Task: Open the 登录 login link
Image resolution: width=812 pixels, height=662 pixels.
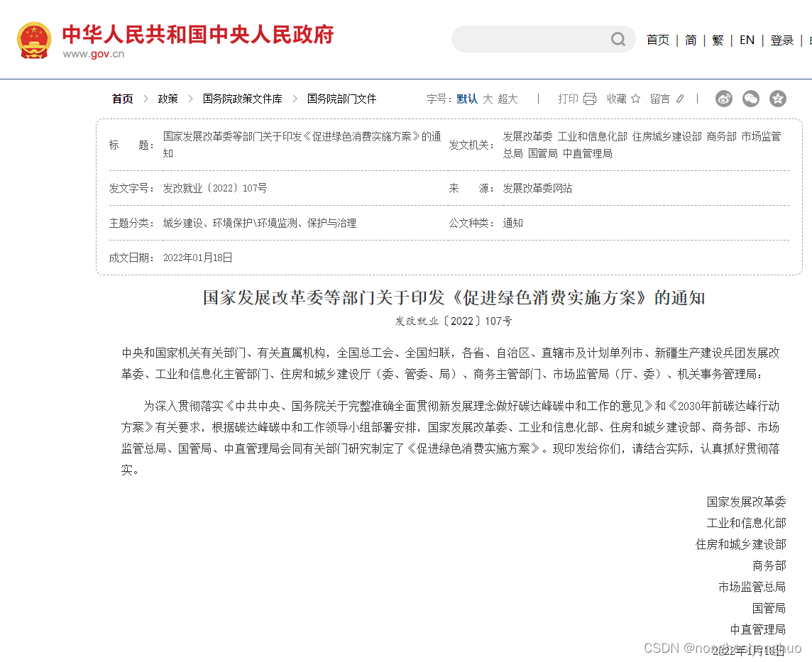Action: [x=782, y=40]
